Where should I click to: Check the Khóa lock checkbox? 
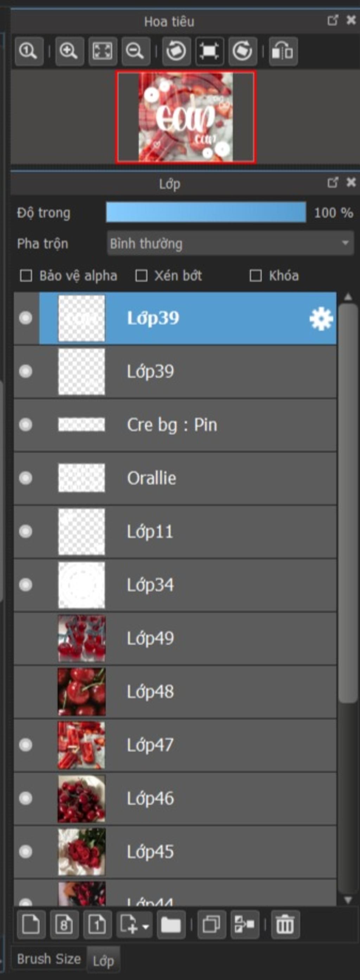(255, 275)
